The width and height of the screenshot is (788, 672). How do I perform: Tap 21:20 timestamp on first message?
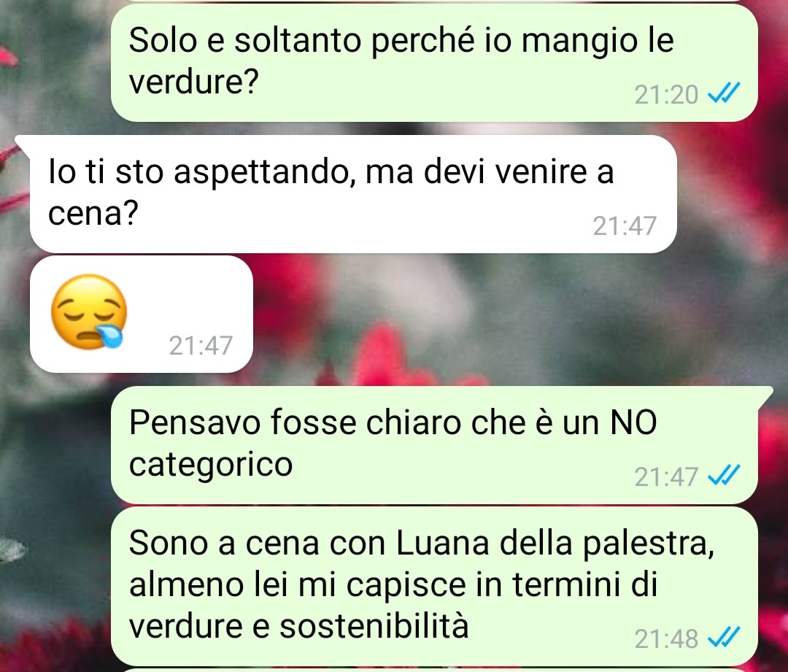click(x=666, y=95)
